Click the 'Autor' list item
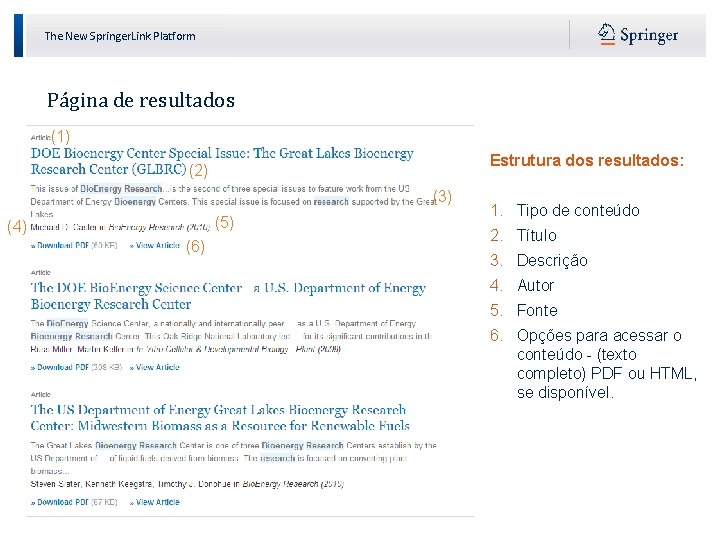The width and height of the screenshot is (720, 540). [x=535, y=286]
